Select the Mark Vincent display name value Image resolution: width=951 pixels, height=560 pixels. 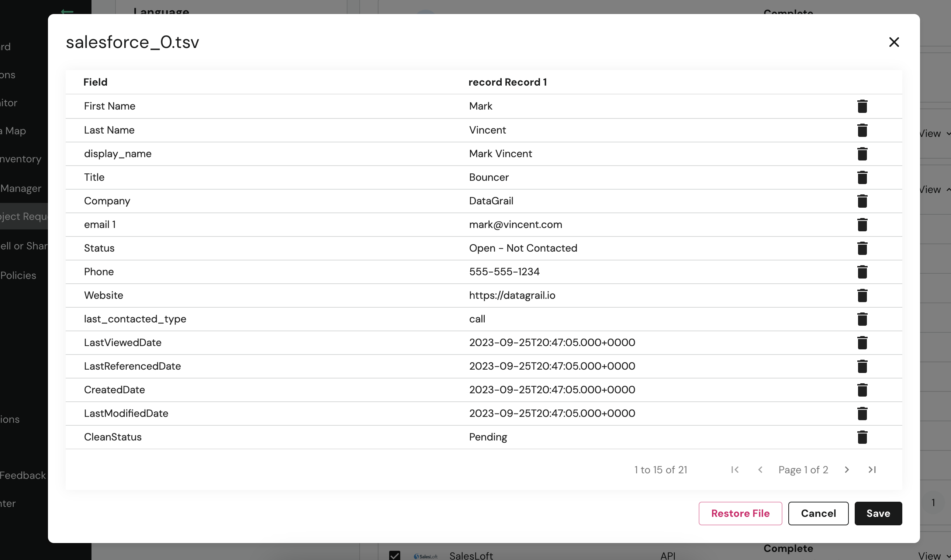501,154
